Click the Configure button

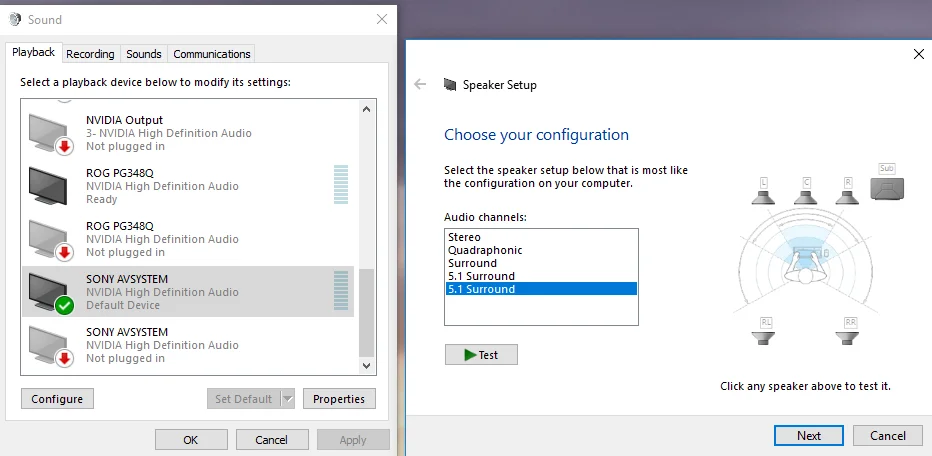pos(57,399)
